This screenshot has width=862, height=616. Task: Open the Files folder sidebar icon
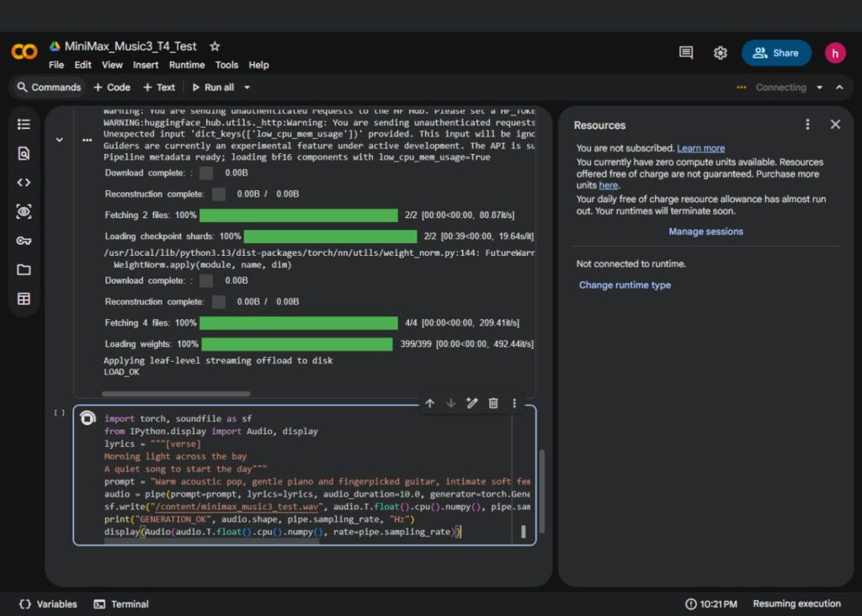[x=24, y=270]
